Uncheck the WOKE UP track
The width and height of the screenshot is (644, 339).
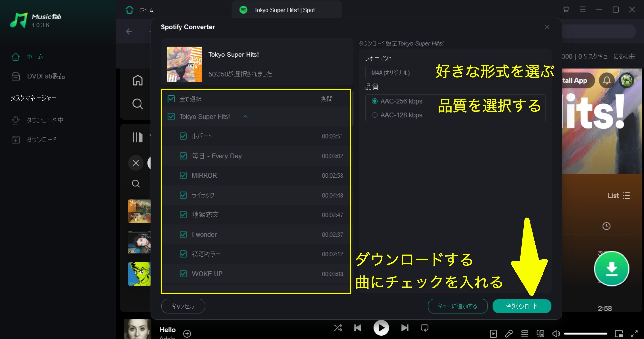point(183,274)
